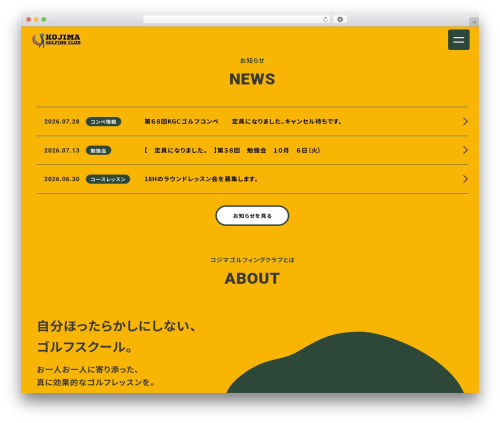Image resolution: width=500 pixels, height=423 pixels.
Task: Click the date 2026.07.13
Action: coord(62,150)
